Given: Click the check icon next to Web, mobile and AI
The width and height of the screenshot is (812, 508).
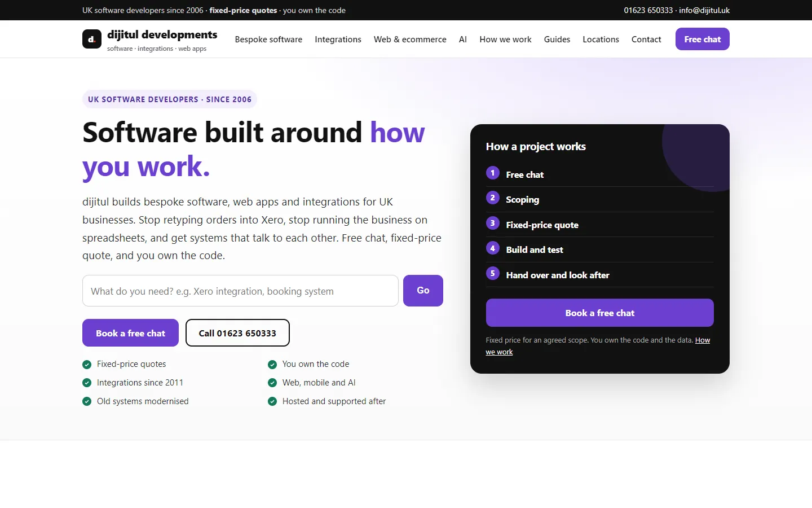Looking at the screenshot, I should pos(272,383).
